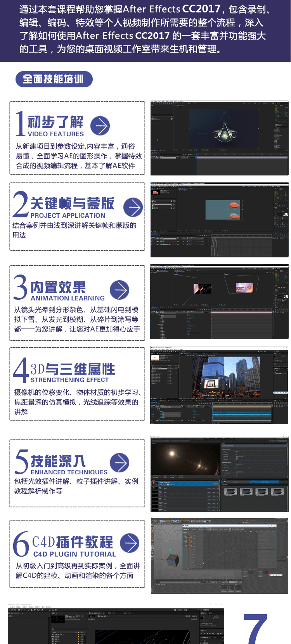Select the 关键帧与蒙版 heading
291x644 pixels.
(x=72, y=203)
